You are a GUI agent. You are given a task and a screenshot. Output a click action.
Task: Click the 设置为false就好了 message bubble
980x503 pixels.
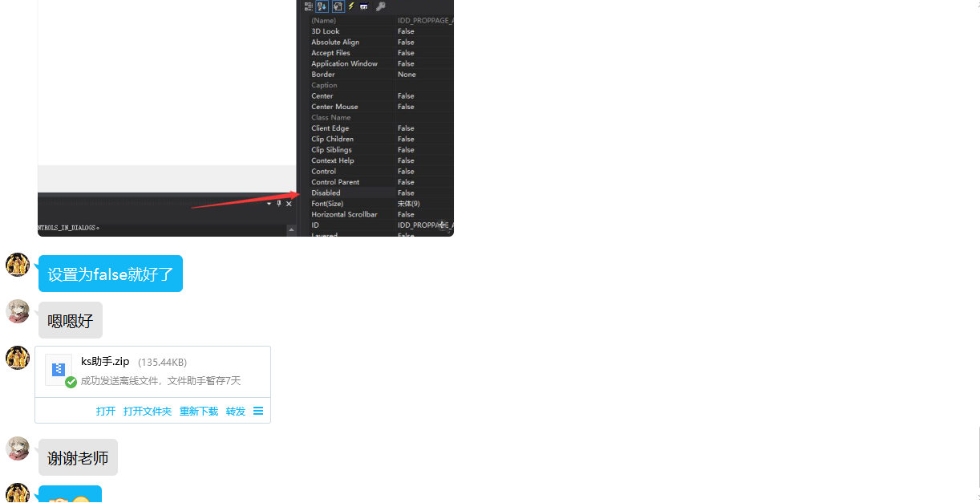(x=111, y=274)
